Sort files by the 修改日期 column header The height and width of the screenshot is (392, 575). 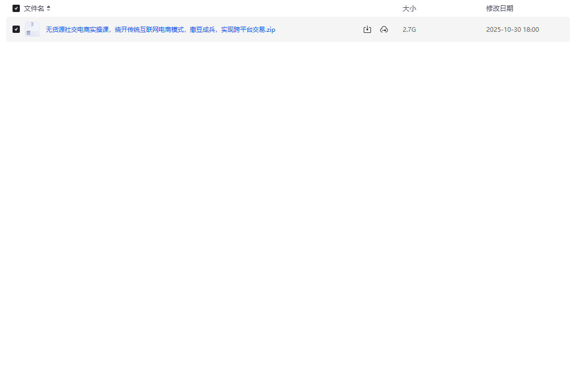tap(499, 8)
